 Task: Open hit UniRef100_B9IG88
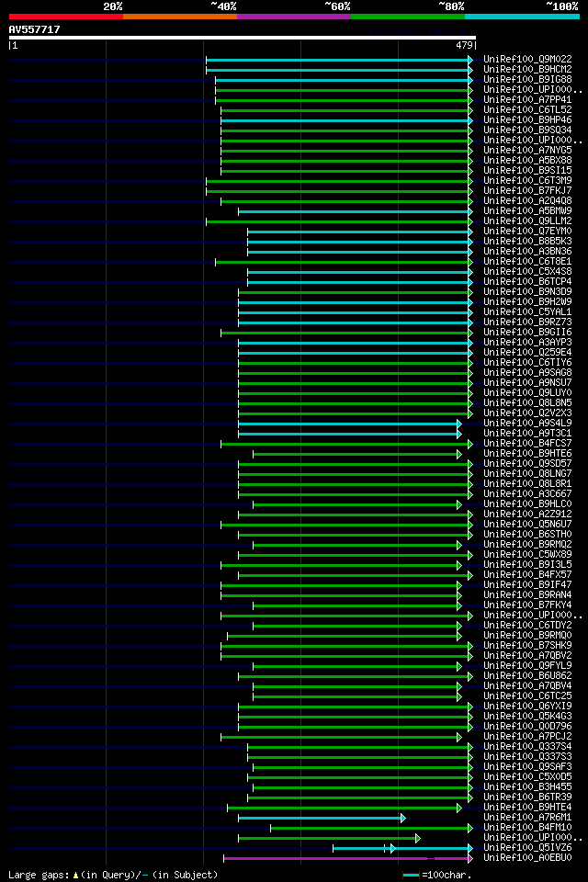[527, 79]
